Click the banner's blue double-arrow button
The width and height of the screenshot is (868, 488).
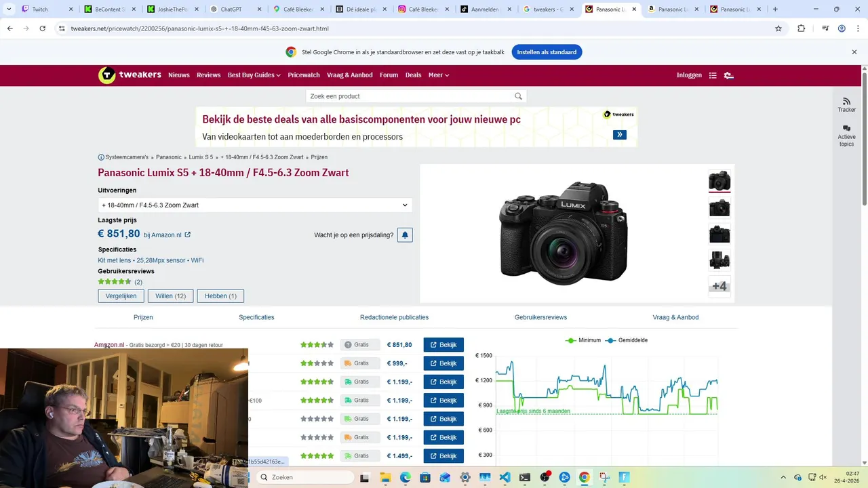coord(619,135)
